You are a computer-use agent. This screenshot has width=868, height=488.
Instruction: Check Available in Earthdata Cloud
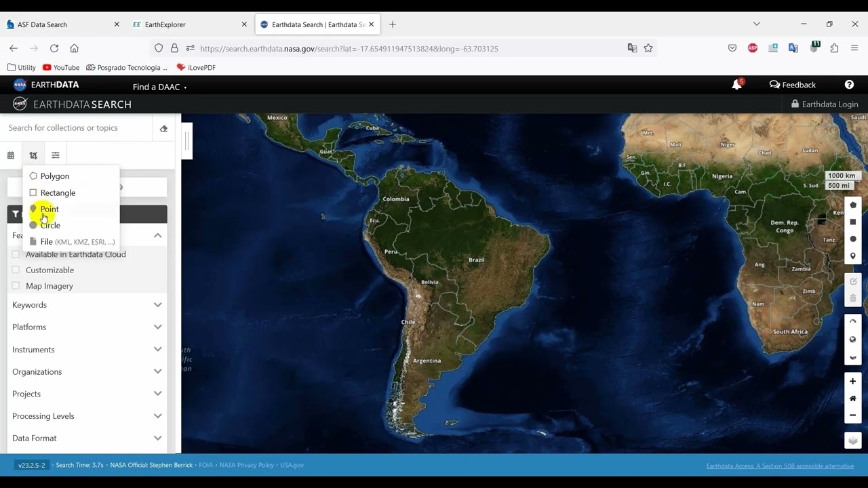(16, 254)
